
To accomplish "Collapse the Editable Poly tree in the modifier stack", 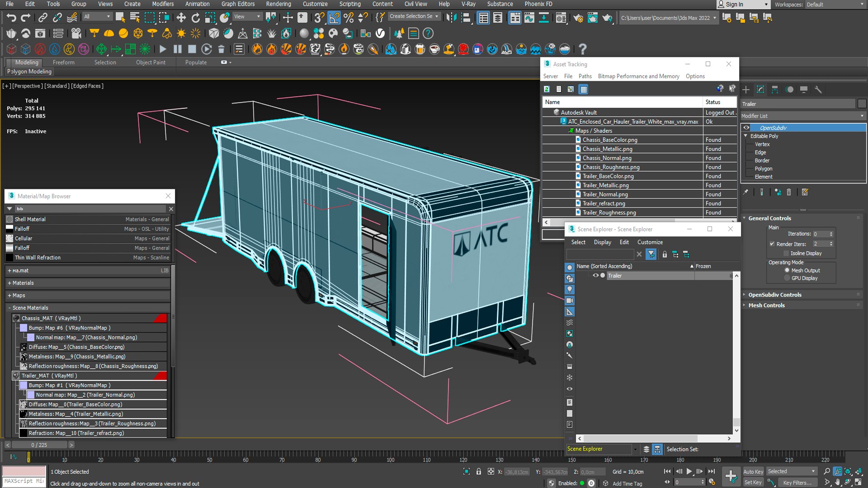I will click(x=745, y=136).
